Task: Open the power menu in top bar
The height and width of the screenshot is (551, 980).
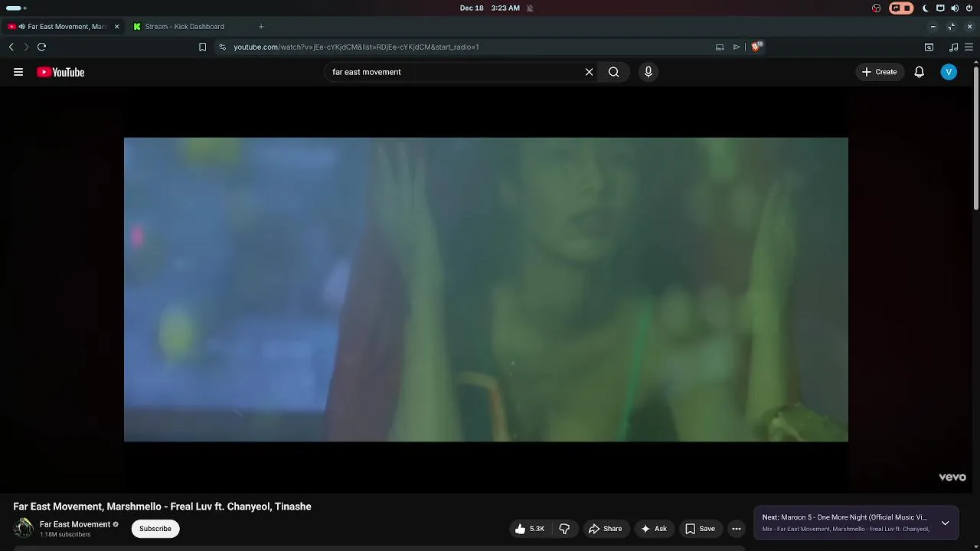Action: point(969,8)
